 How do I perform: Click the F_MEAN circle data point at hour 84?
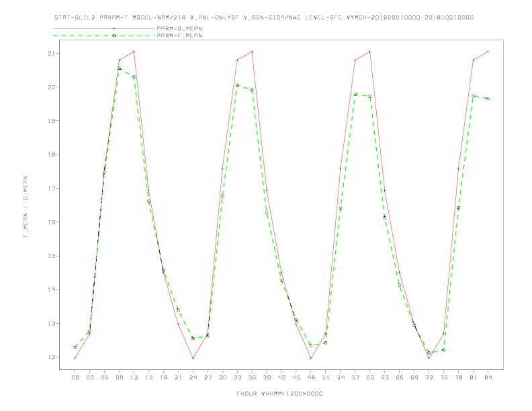[488, 98]
